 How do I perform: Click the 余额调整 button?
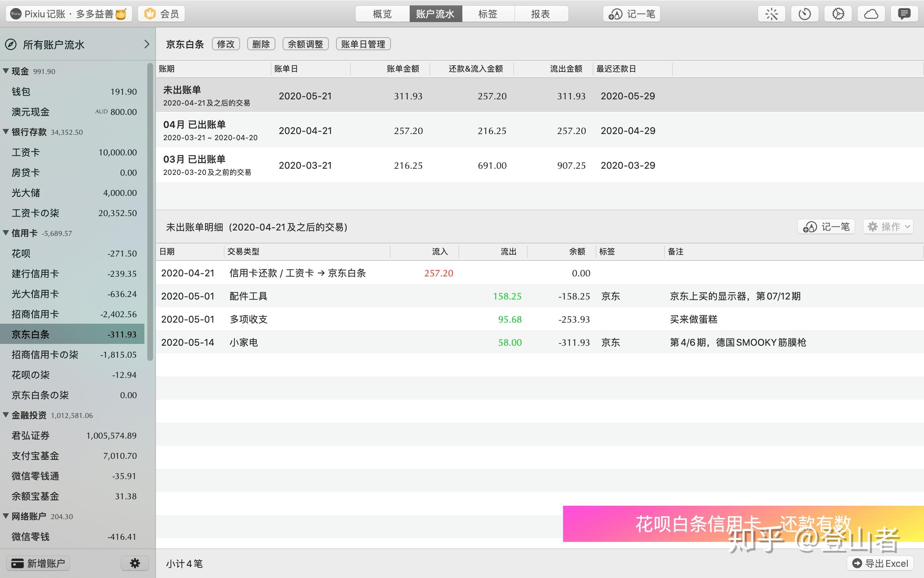305,44
